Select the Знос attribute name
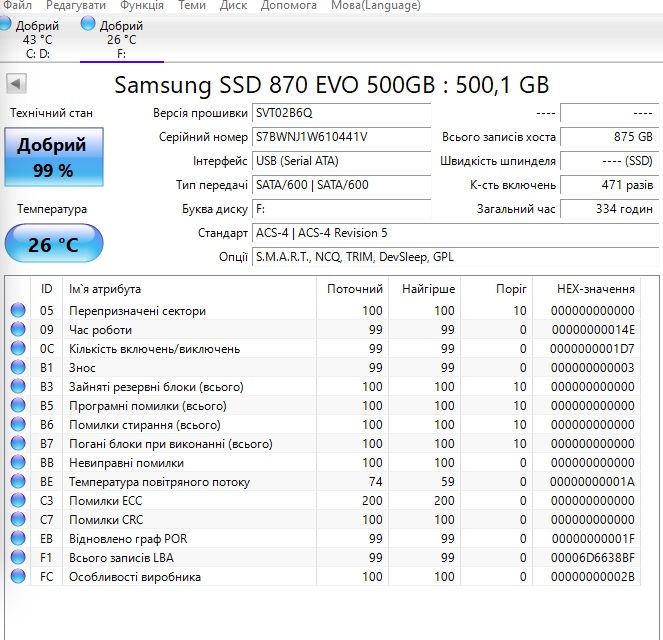663x640 pixels. coord(82,368)
